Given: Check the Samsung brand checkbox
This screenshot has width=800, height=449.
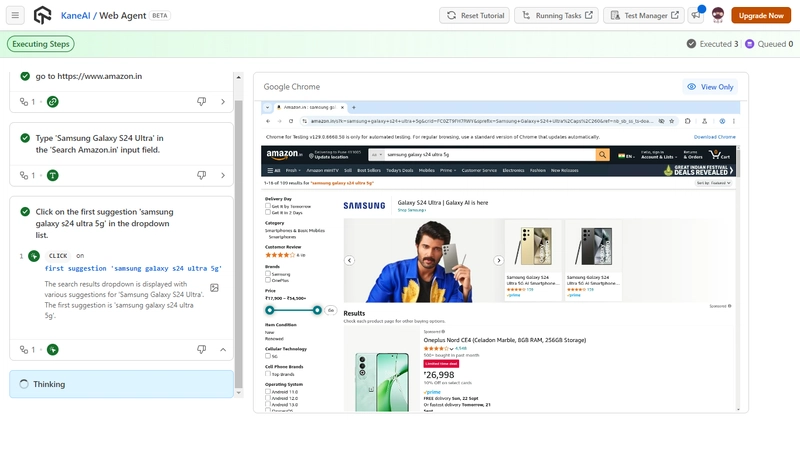Looking at the screenshot, I should (268, 273).
